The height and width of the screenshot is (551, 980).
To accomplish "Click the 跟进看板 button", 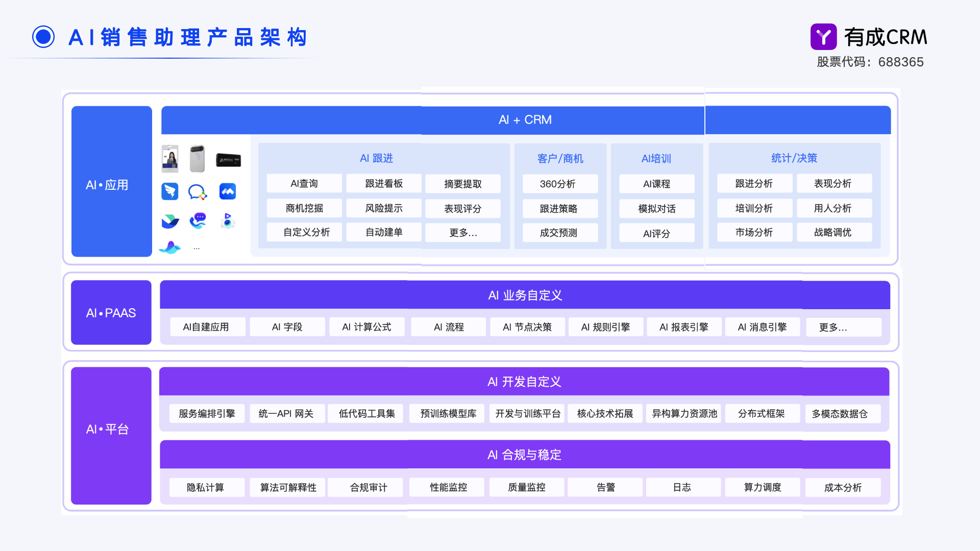I will pyautogui.click(x=384, y=184).
